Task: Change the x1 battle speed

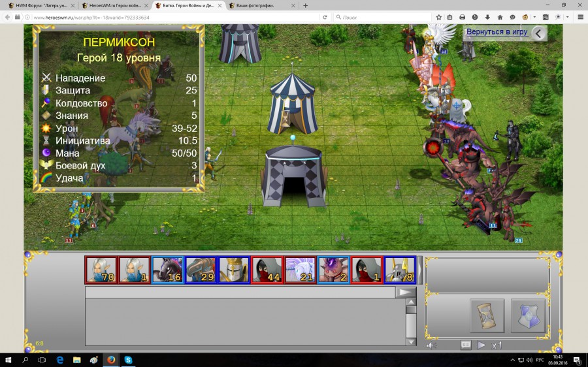Action: point(497,345)
